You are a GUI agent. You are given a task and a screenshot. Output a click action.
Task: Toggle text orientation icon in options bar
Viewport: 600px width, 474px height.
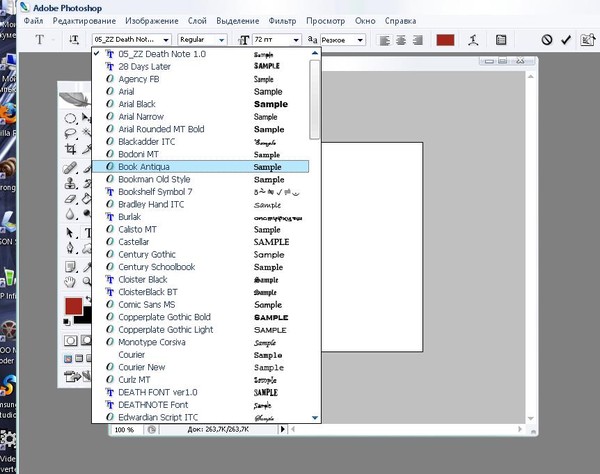(74, 39)
